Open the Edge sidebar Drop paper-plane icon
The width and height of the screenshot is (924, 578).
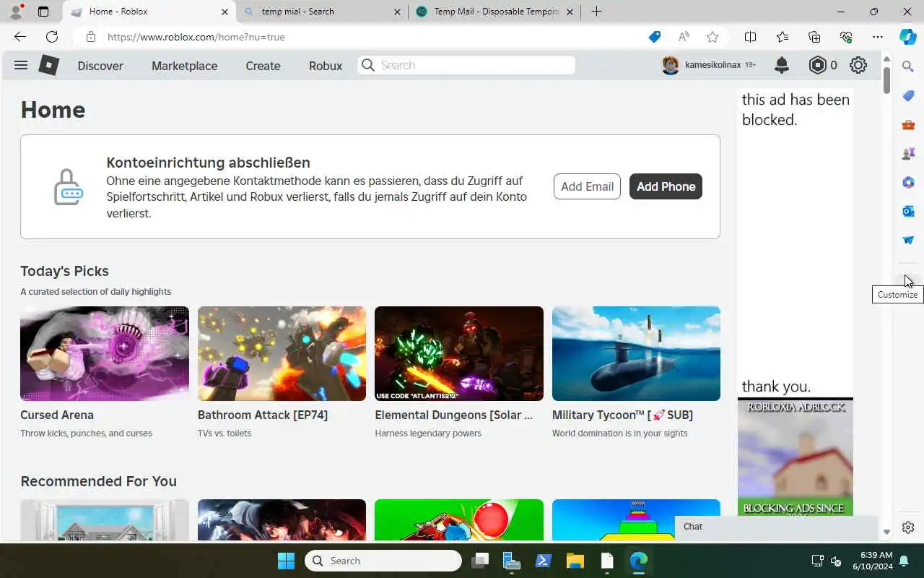coord(908,240)
